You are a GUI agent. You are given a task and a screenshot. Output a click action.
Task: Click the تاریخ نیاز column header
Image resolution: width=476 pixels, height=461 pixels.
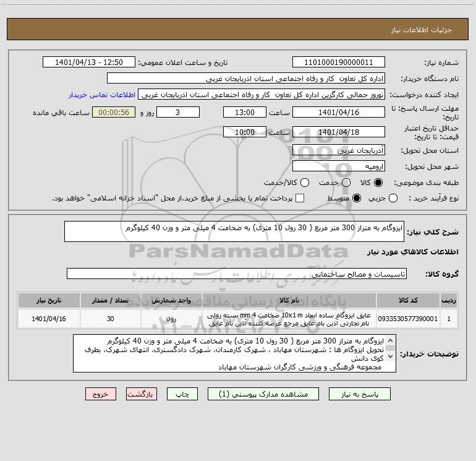pos(49,300)
